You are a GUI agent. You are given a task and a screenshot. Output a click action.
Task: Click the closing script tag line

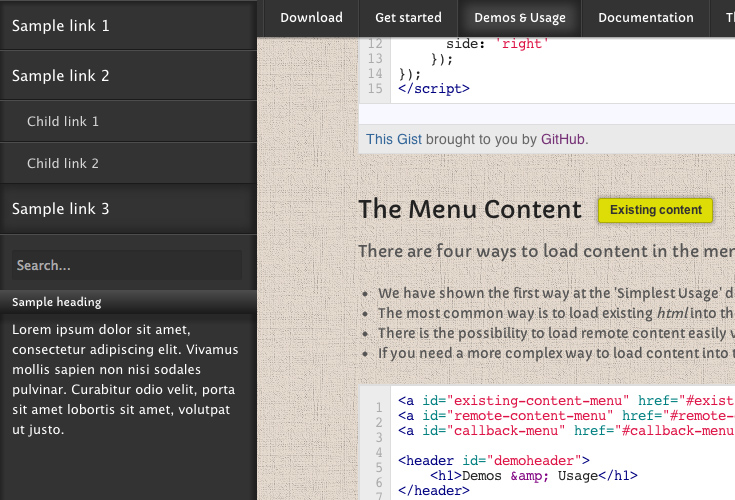tap(434, 88)
